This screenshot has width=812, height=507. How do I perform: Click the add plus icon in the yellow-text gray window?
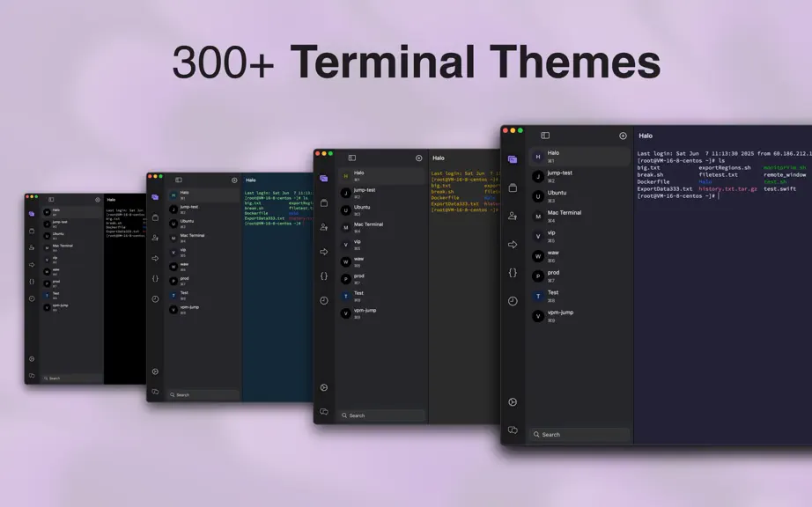419,158
